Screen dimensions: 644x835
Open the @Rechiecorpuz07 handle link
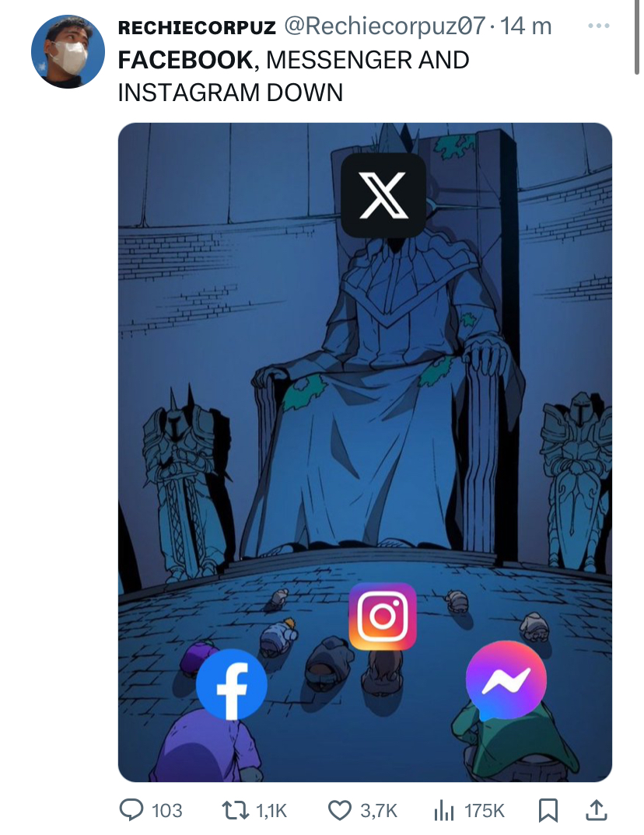click(384, 26)
